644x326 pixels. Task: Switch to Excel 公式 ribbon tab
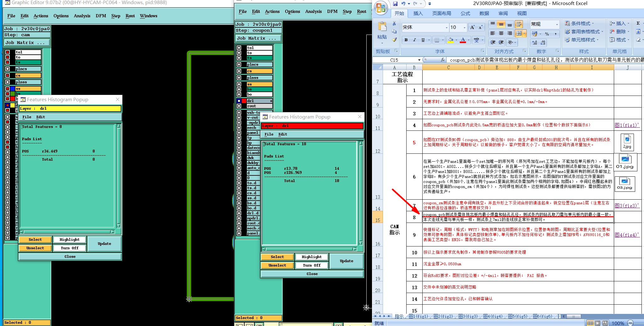[465, 14]
